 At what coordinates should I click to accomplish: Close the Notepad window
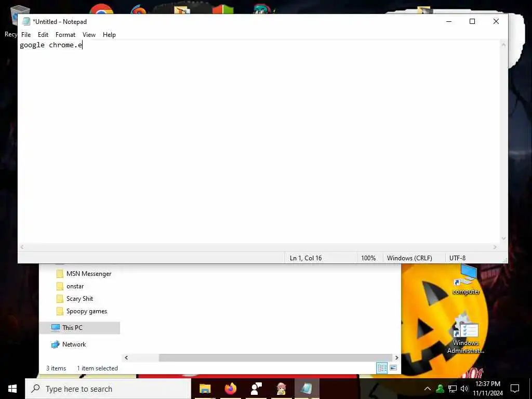496,21
